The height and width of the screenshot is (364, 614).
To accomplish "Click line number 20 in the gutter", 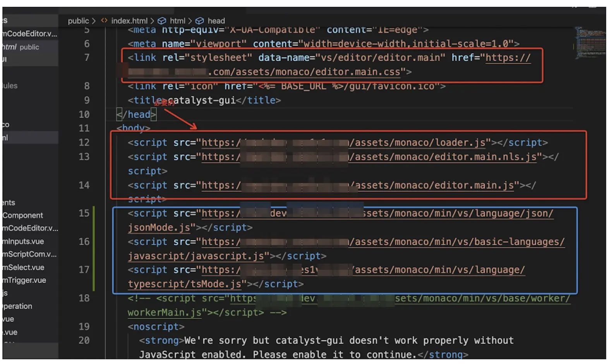I will click(84, 340).
